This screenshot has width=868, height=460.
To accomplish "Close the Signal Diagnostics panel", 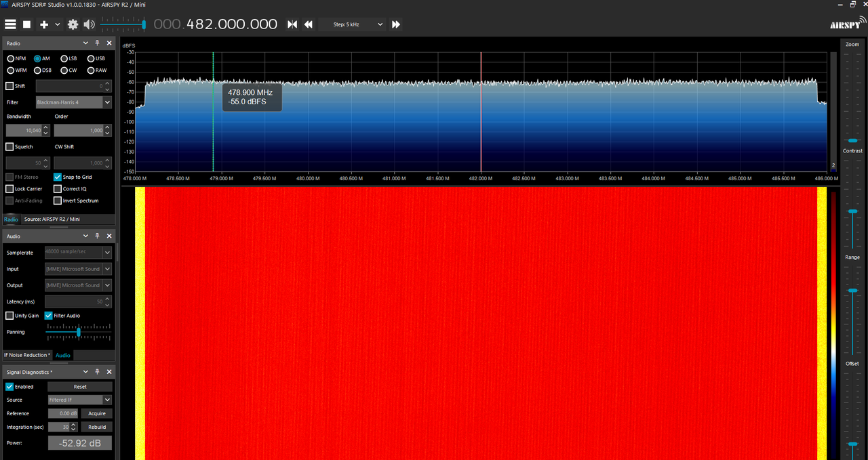I will click(108, 372).
